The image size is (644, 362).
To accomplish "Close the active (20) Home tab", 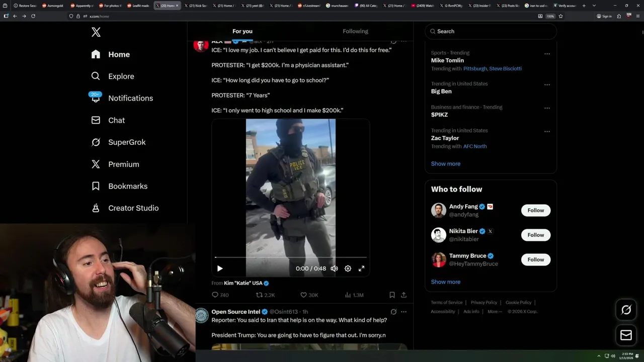I will pyautogui.click(x=177, y=6).
